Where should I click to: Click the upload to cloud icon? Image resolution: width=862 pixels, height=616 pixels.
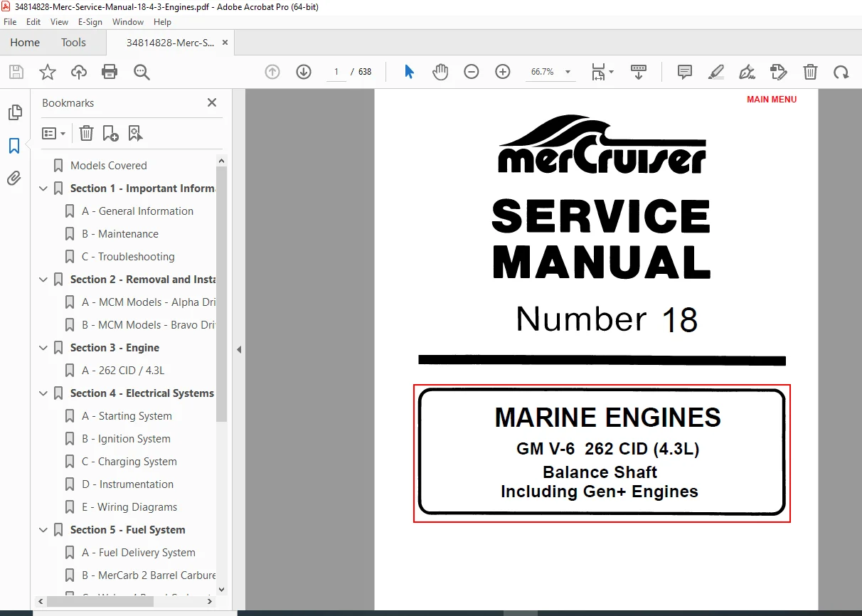tap(78, 72)
